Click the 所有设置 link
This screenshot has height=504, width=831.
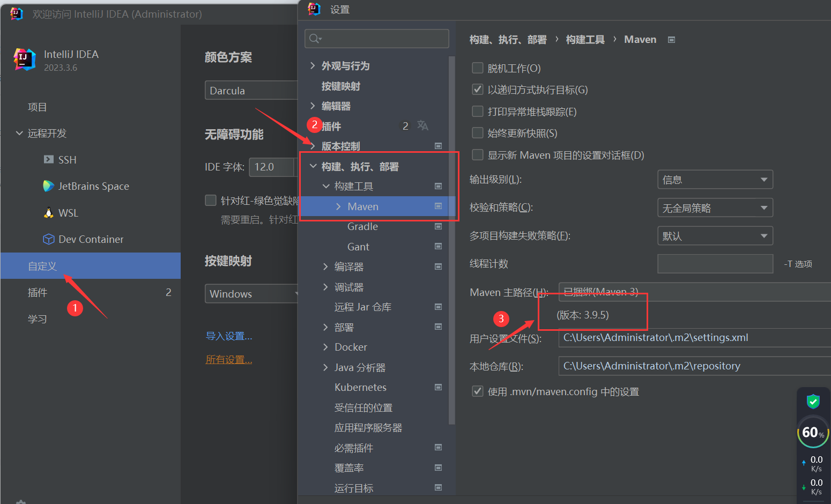pos(229,359)
